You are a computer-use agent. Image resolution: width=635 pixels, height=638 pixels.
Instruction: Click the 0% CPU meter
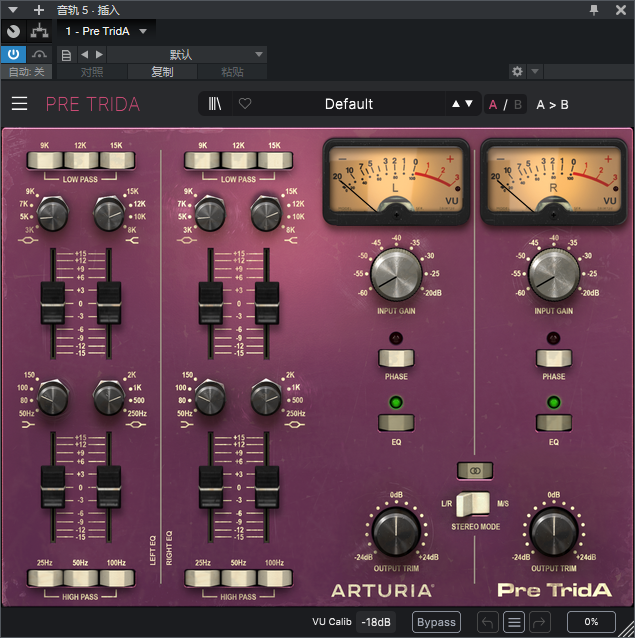point(591,622)
